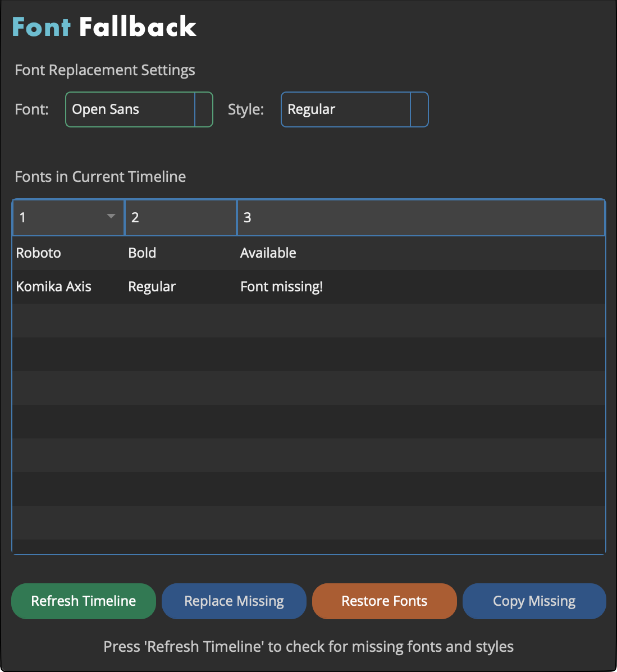
Task: Select the Roboto font row
Action: pyautogui.click(x=309, y=253)
